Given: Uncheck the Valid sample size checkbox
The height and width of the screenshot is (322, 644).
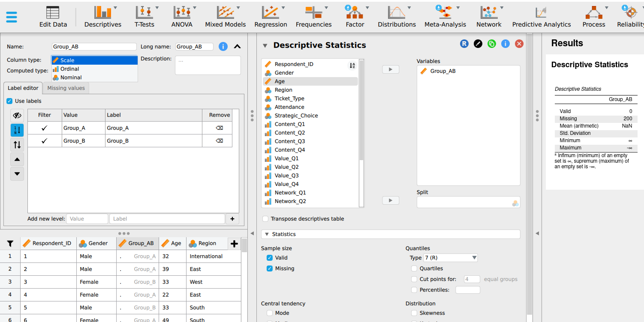Looking at the screenshot, I should pyautogui.click(x=270, y=258).
